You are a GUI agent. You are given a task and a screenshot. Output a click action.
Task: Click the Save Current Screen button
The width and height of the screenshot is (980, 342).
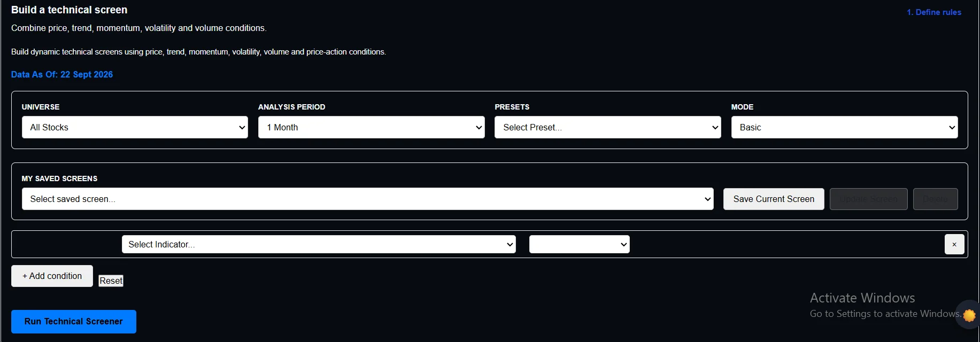[x=774, y=199]
